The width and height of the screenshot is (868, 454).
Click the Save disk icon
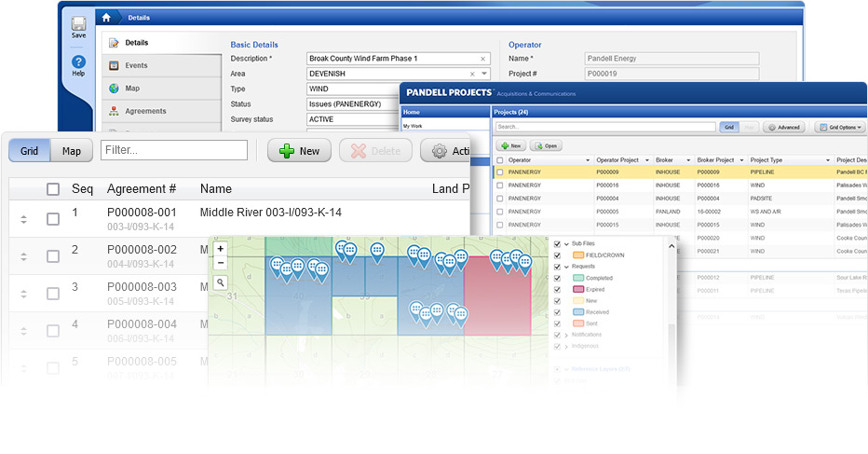(78, 24)
